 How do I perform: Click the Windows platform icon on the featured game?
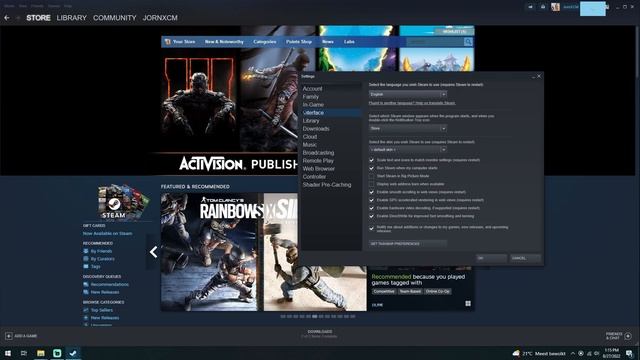[x=468, y=304]
